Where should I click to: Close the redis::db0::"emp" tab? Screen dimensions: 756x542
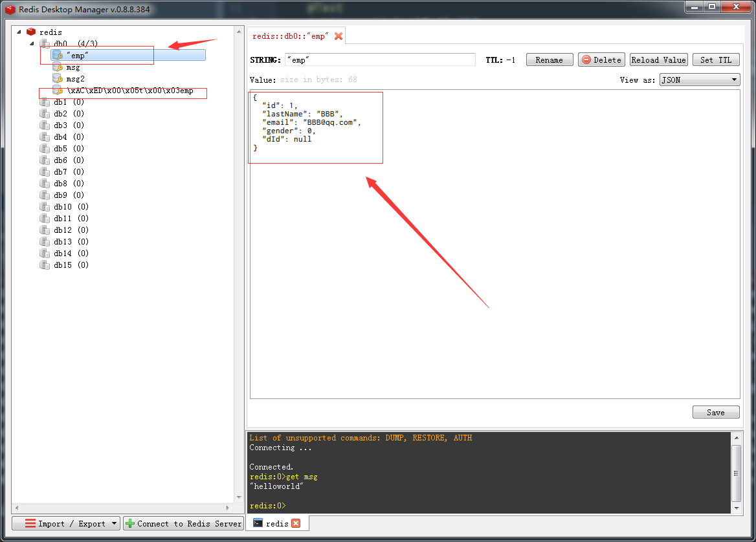339,36
